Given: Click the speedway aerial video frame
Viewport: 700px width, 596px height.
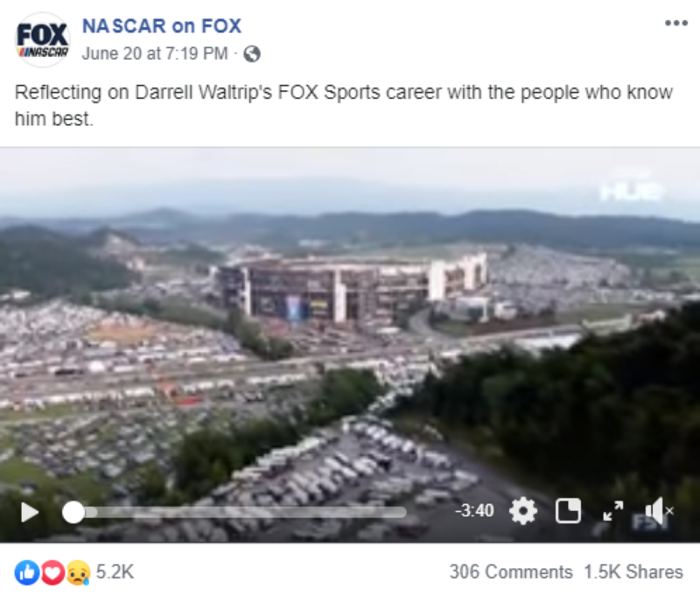Looking at the screenshot, I should point(350,321).
